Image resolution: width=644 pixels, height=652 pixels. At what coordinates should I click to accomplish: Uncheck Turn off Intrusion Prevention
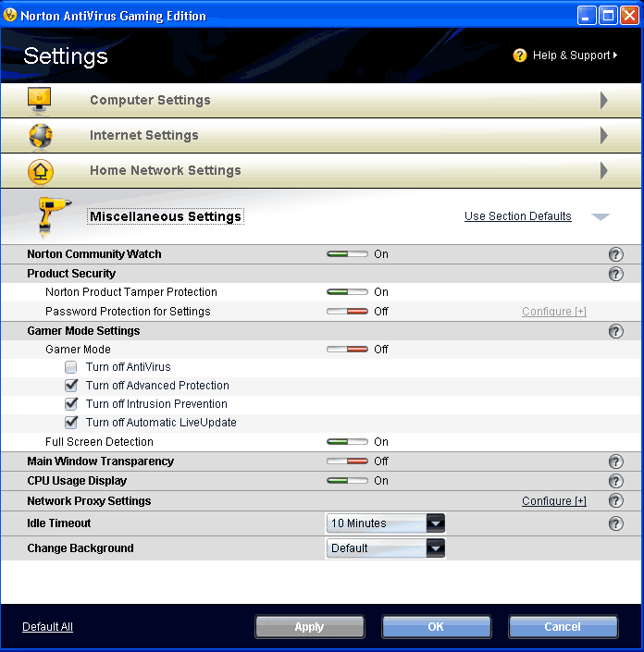(x=71, y=403)
